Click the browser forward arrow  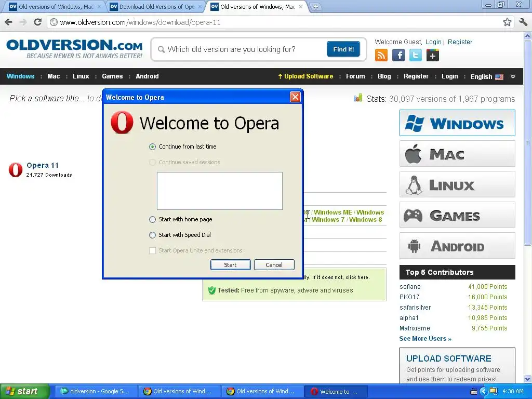click(x=23, y=22)
